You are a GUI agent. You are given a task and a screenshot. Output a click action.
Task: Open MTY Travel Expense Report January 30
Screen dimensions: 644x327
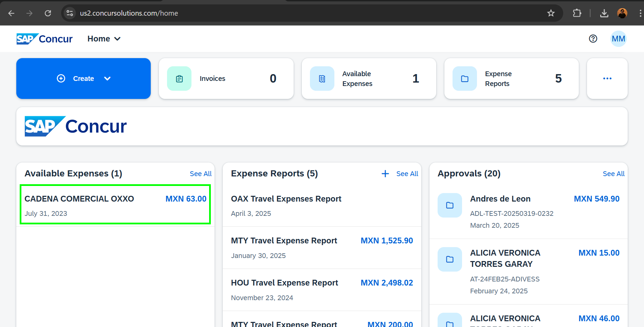[322, 248]
